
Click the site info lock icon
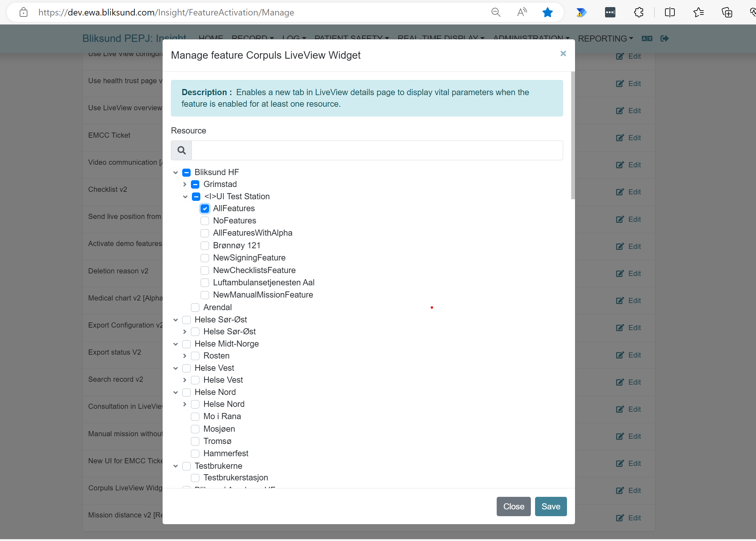pyautogui.click(x=23, y=13)
